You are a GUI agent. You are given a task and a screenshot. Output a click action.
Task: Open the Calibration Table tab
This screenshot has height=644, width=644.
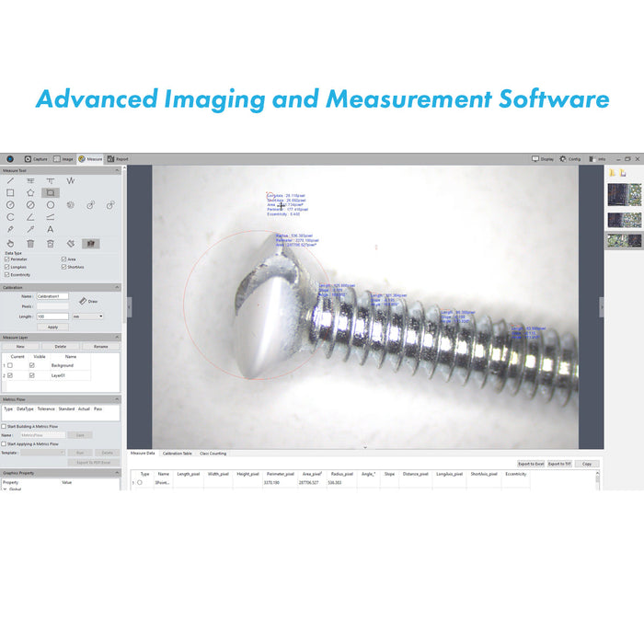point(177,453)
